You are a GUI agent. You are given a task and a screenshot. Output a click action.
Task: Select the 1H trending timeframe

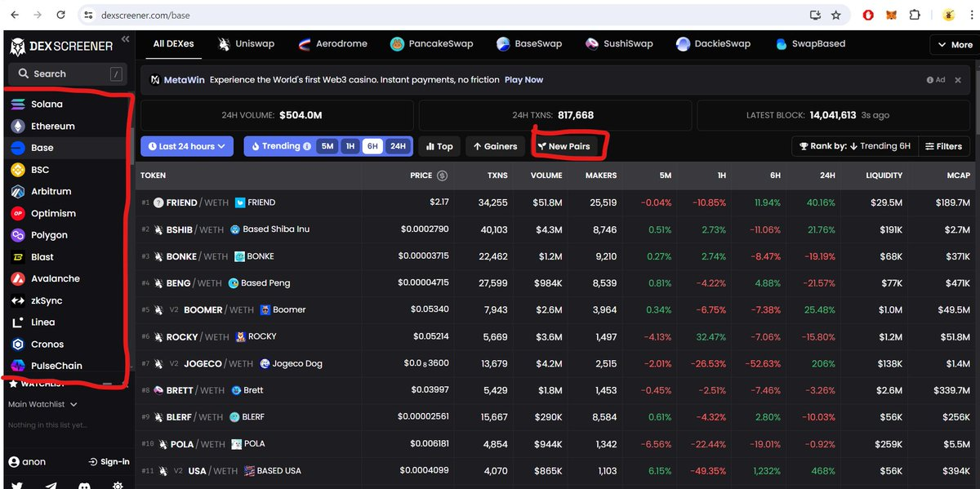click(x=350, y=146)
